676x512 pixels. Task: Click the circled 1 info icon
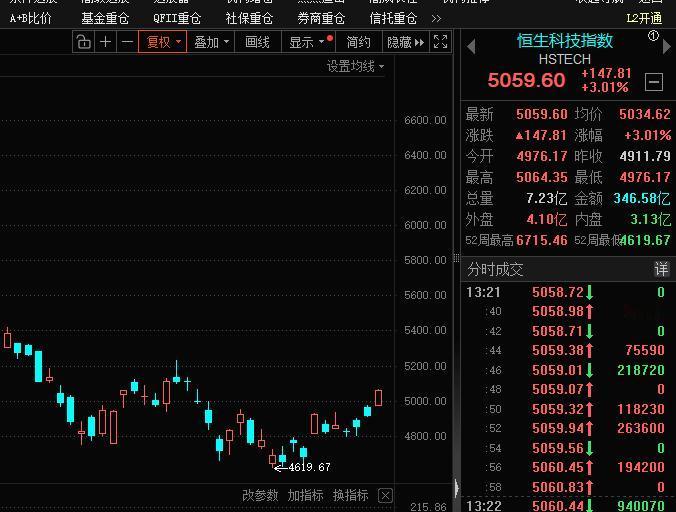tap(653, 36)
